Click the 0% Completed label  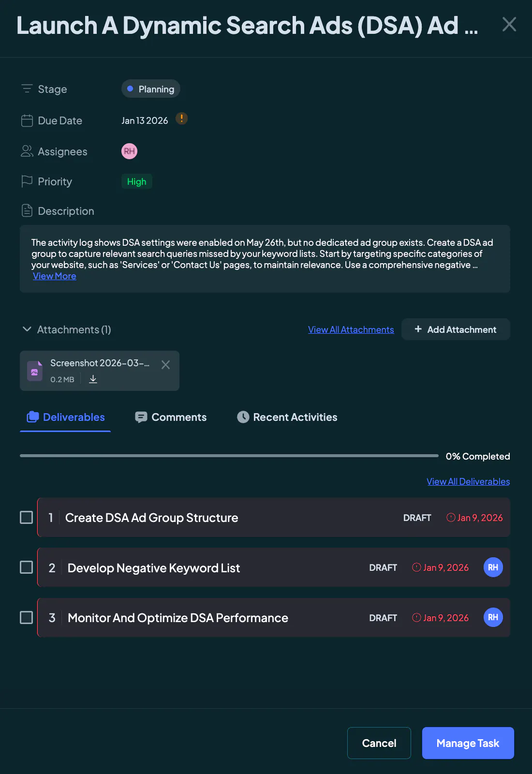click(478, 456)
